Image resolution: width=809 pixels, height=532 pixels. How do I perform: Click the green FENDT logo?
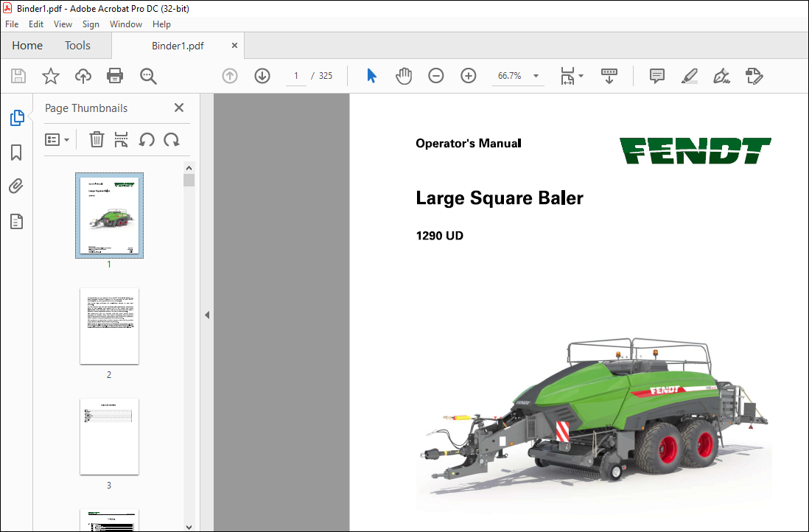click(695, 150)
